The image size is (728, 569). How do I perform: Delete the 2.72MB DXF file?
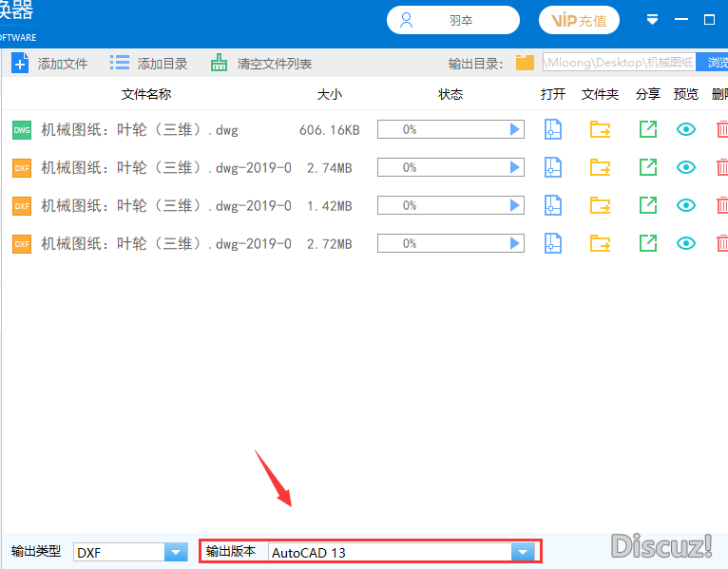point(721,243)
